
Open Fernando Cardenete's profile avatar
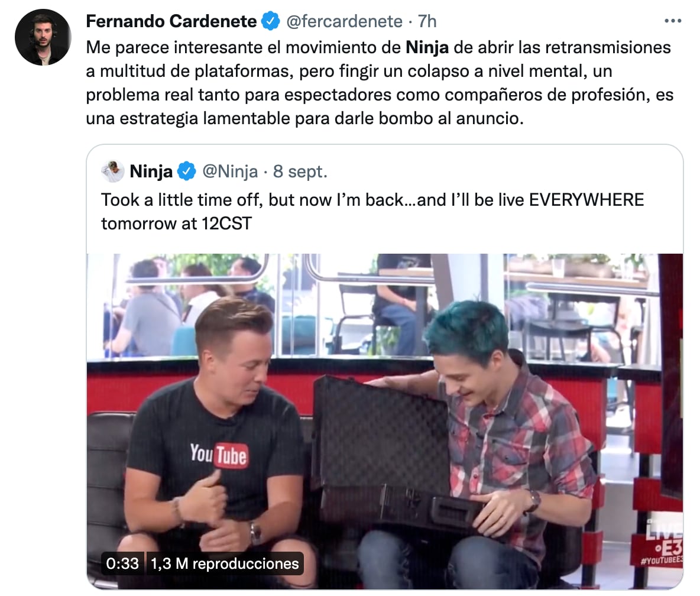[43, 37]
